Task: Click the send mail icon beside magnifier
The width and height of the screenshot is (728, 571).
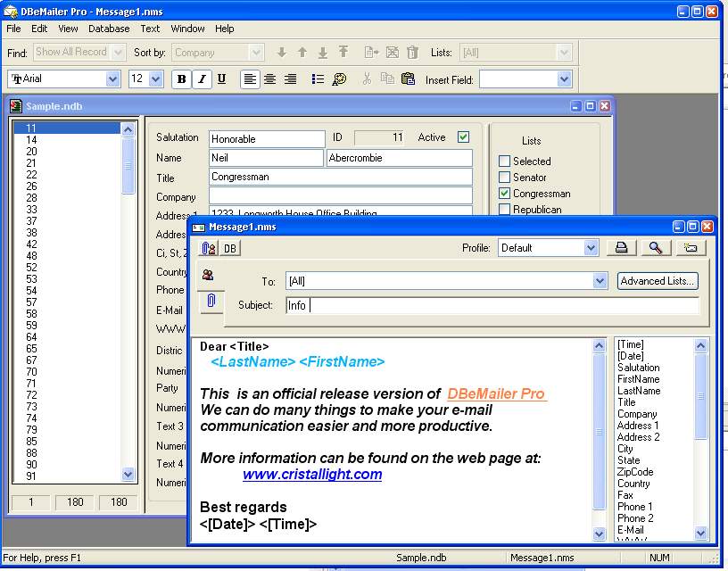Action: tap(691, 248)
